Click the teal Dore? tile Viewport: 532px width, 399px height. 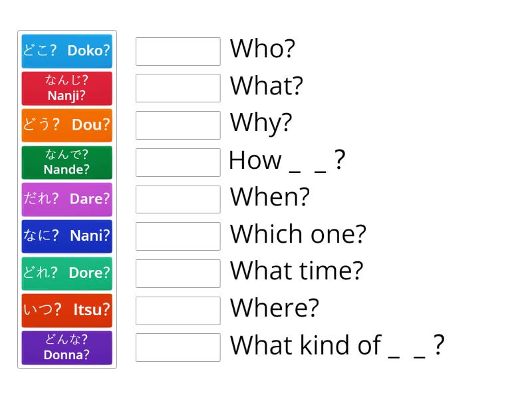pyautogui.click(x=66, y=273)
